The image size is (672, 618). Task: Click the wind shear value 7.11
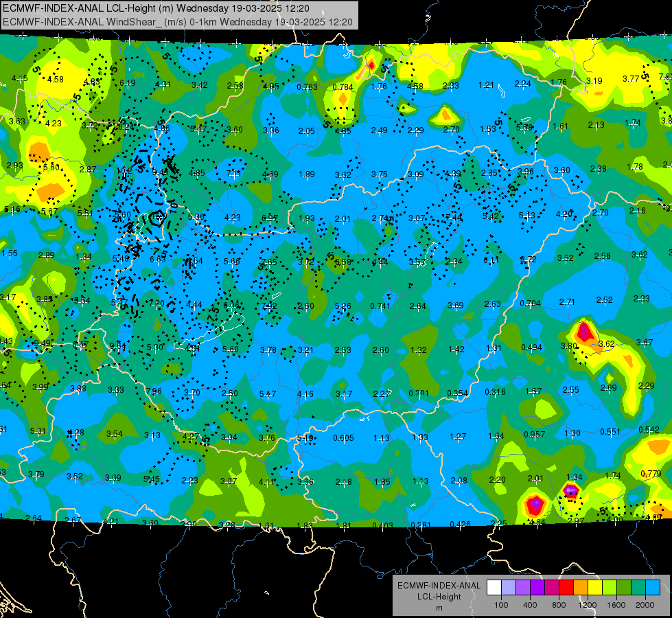pos(234,174)
